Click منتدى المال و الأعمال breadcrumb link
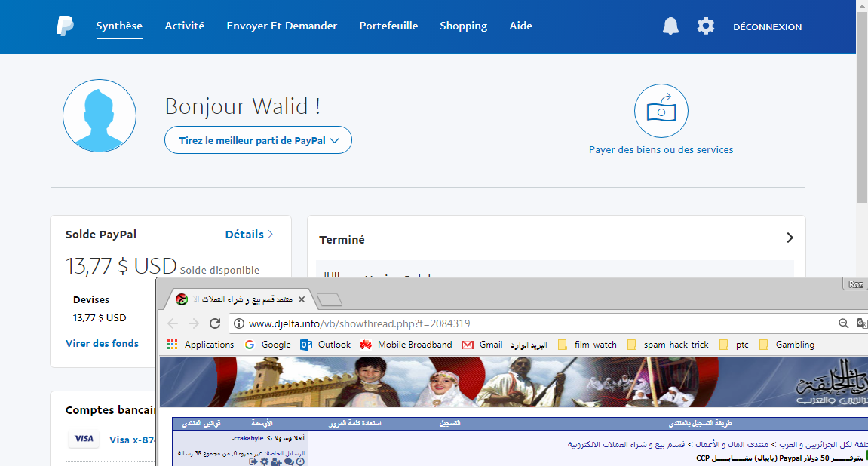 click(732, 444)
